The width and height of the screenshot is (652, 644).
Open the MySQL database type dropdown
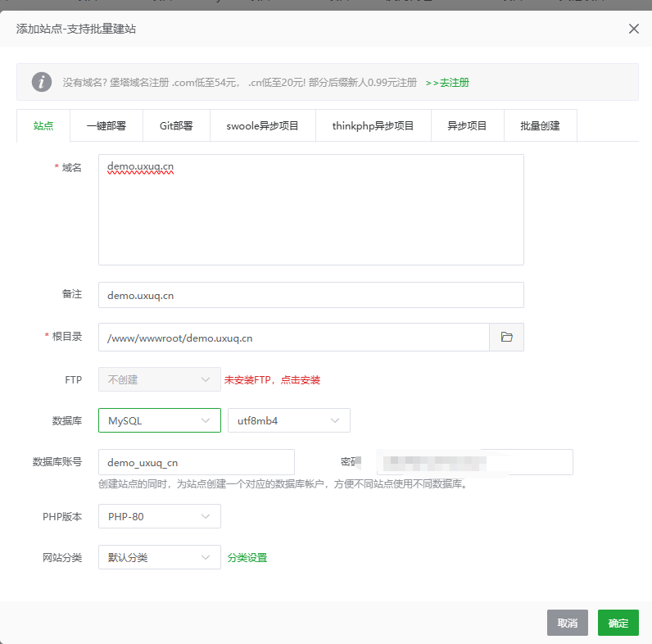[159, 420]
